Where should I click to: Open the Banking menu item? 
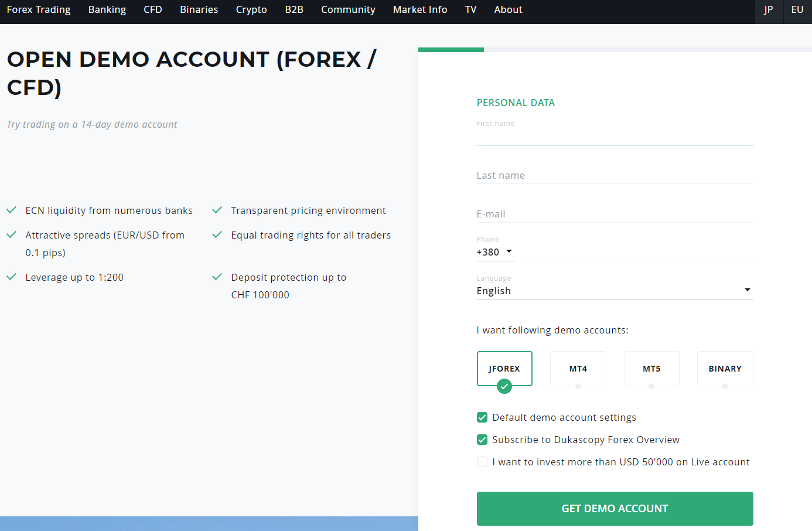tap(107, 10)
